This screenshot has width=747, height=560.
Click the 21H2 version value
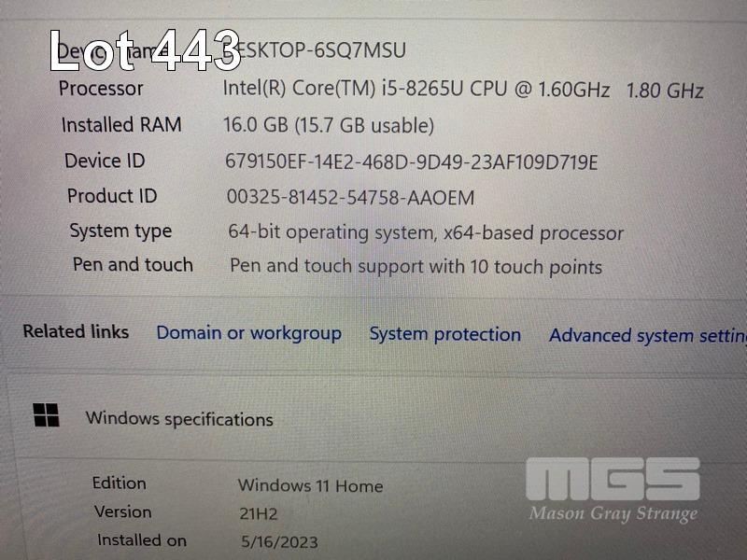coord(259,514)
